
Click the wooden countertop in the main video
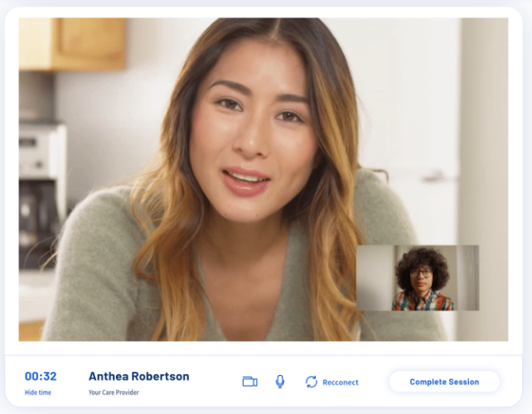click(31, 331)
